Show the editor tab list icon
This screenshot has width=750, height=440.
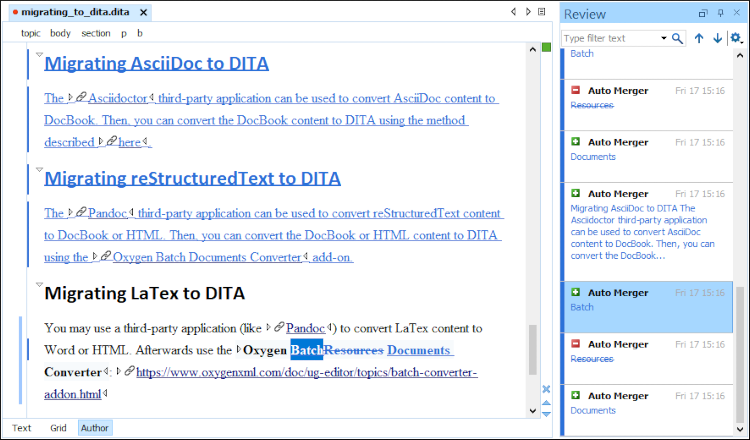(542, 12)
